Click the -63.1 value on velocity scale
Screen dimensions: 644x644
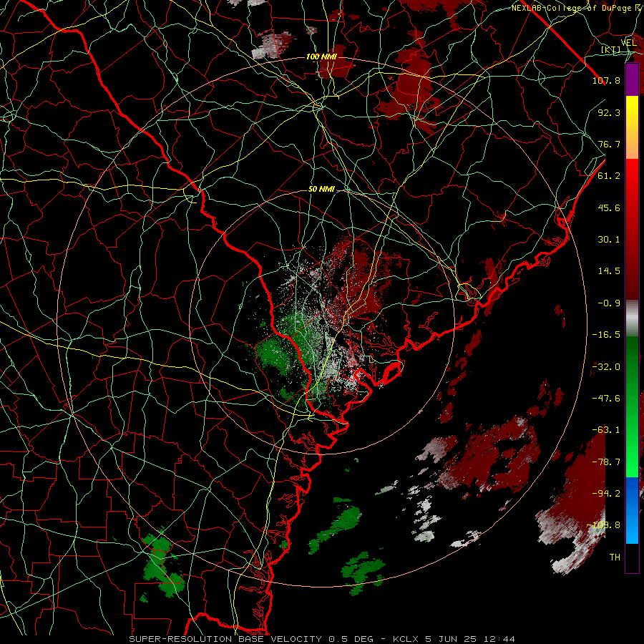coord(606,429)
